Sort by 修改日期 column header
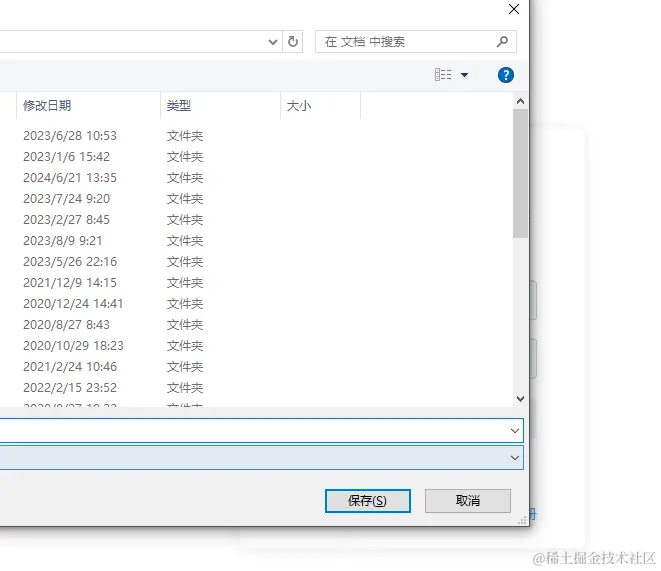 [x=48, y=105]
